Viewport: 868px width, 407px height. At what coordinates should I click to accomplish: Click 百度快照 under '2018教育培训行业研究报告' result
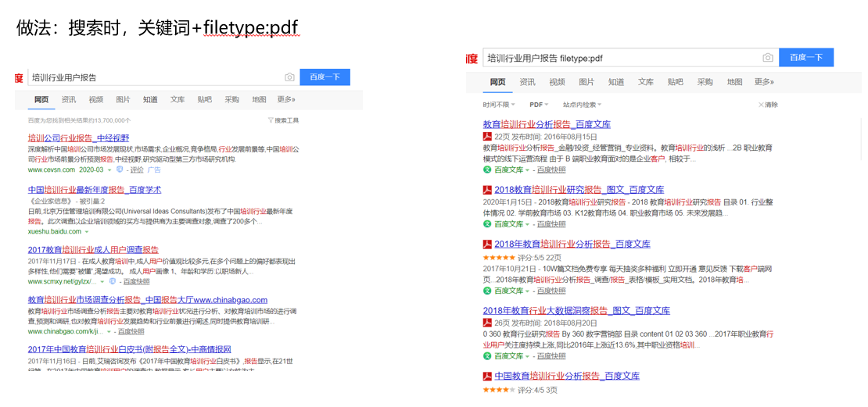[x=551, y=224]
